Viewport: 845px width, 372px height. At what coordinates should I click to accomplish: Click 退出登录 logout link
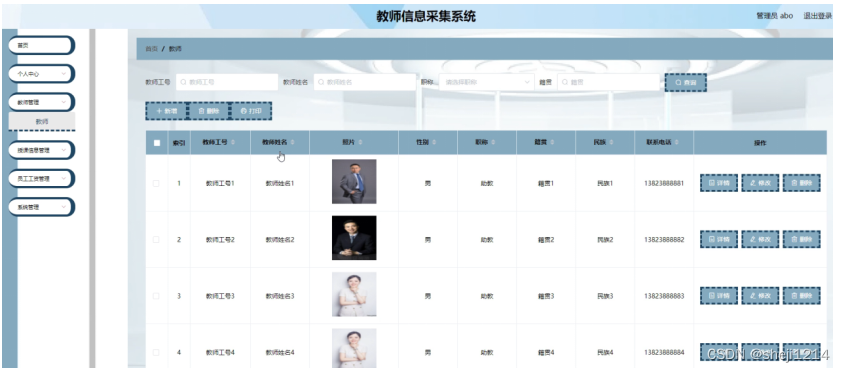[818, 16]
